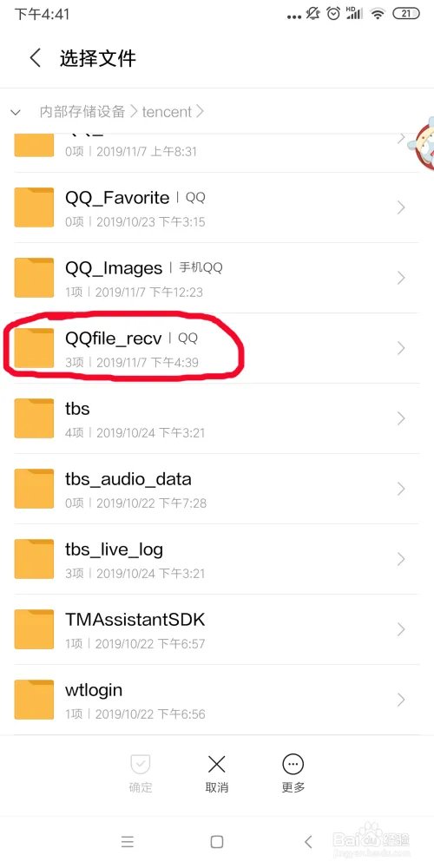Screen dimensions: 434x868
Task: Open TMAssistantSDK via its right chevron
Action: tap(401, 629)
